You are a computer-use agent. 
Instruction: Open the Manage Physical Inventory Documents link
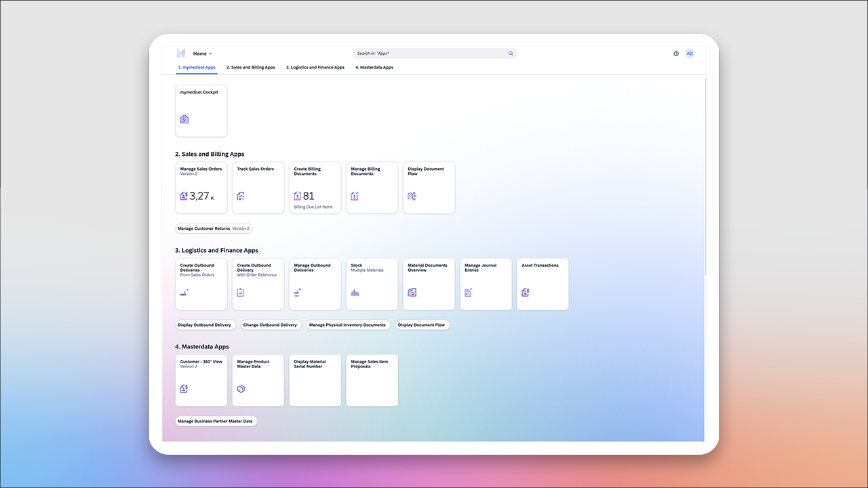pyautogui.click(x=347, y=325)
